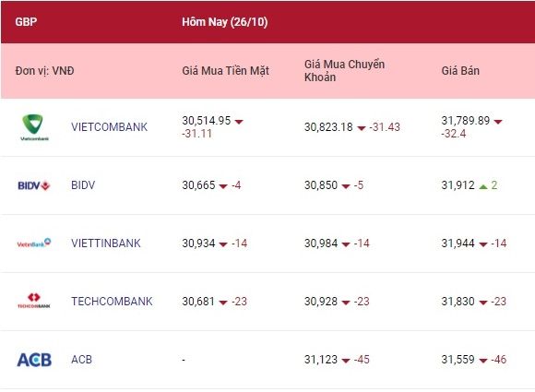
Task: Open the TECHCOMBANK bank name link
Action: coord(112,301)
